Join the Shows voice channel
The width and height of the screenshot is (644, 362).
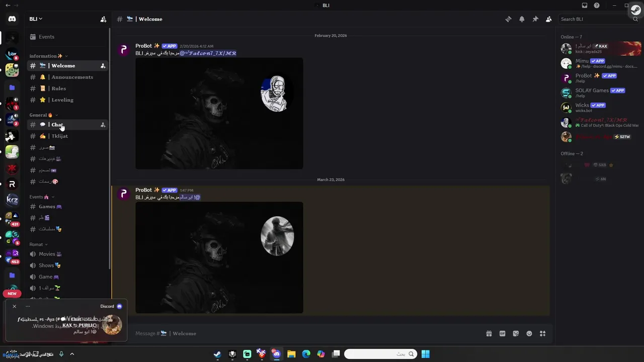68,265
